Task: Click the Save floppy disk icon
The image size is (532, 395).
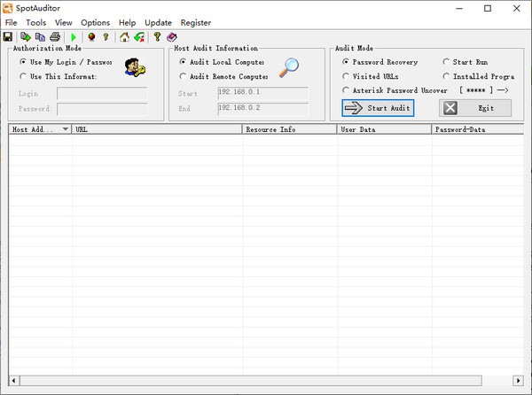Action: tap(8, 37)
